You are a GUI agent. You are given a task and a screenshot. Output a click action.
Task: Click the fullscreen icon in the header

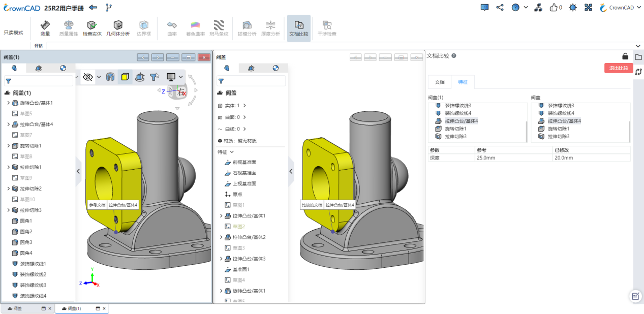tap(589, 8)
